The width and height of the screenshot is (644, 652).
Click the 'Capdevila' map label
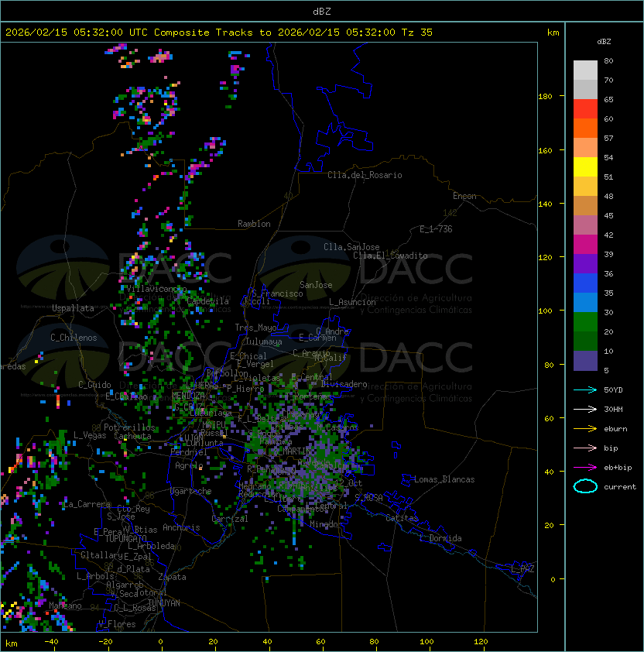[x=208, y=301]
